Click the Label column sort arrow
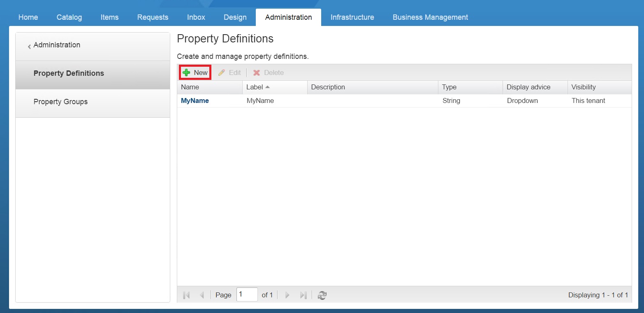The height and width of the screenshot is (313, 644). point(267,87)
